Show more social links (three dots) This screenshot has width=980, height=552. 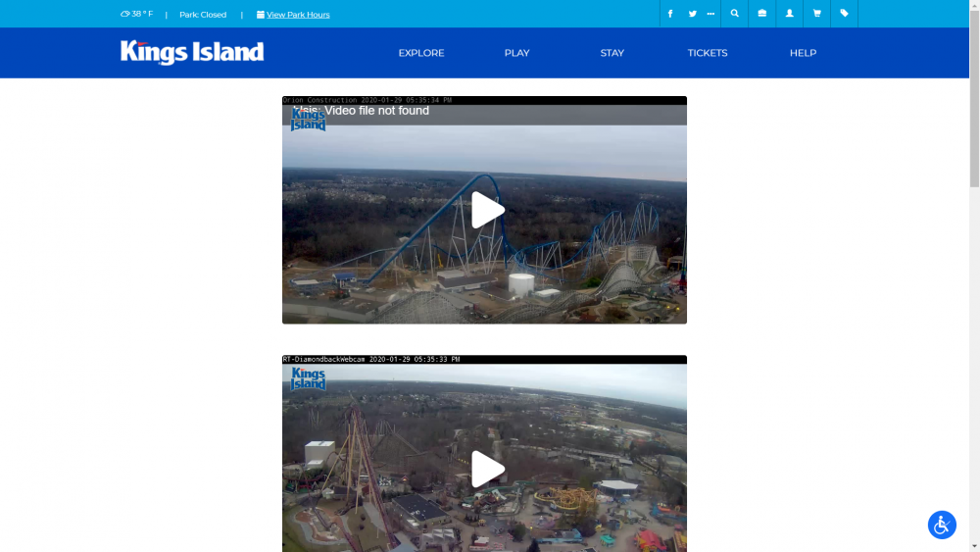[x=710, y=14]
